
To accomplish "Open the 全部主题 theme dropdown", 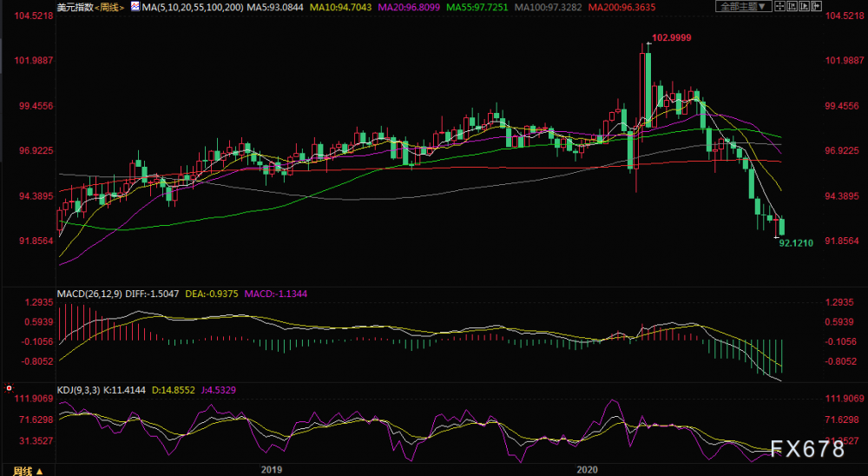I will [x=744, y=6].
